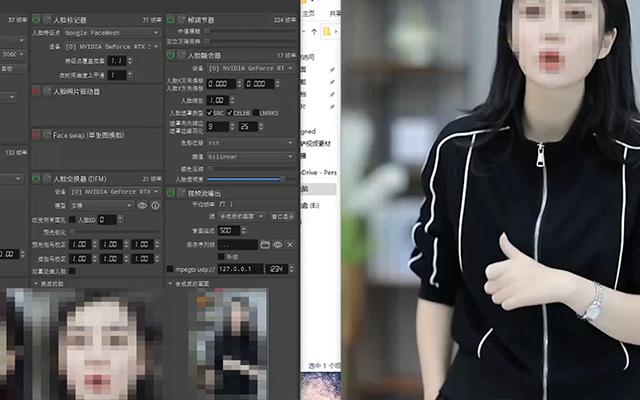640x400 pixels.
Task: Click the info icon beside the DFM model
Action: tap(155, 205)
